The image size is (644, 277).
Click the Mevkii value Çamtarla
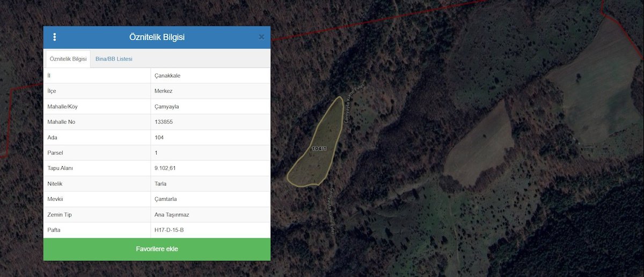point(165,199)
